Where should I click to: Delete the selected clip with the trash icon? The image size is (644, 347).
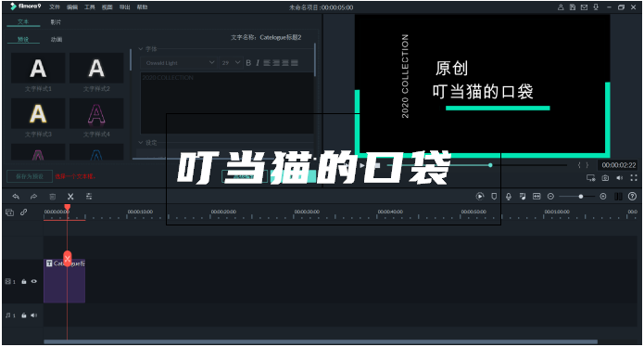click(x=52, y=197)
